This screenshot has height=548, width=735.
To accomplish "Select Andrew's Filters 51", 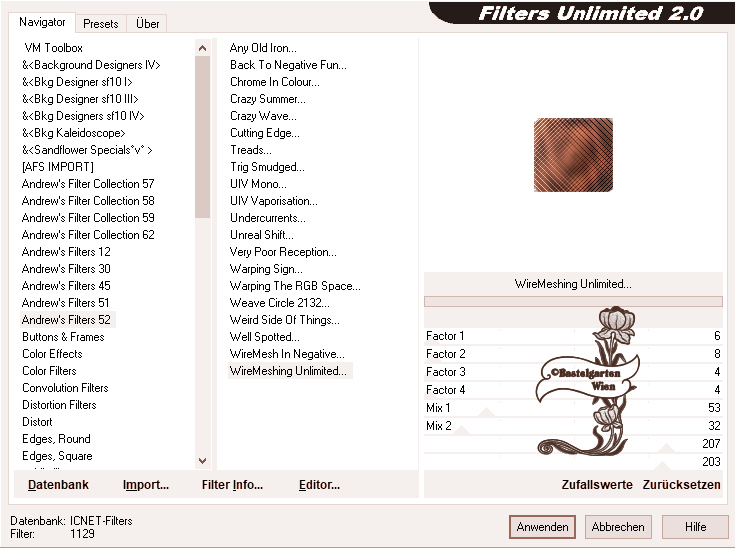I will pyautogui.click(x=65, y=302).
